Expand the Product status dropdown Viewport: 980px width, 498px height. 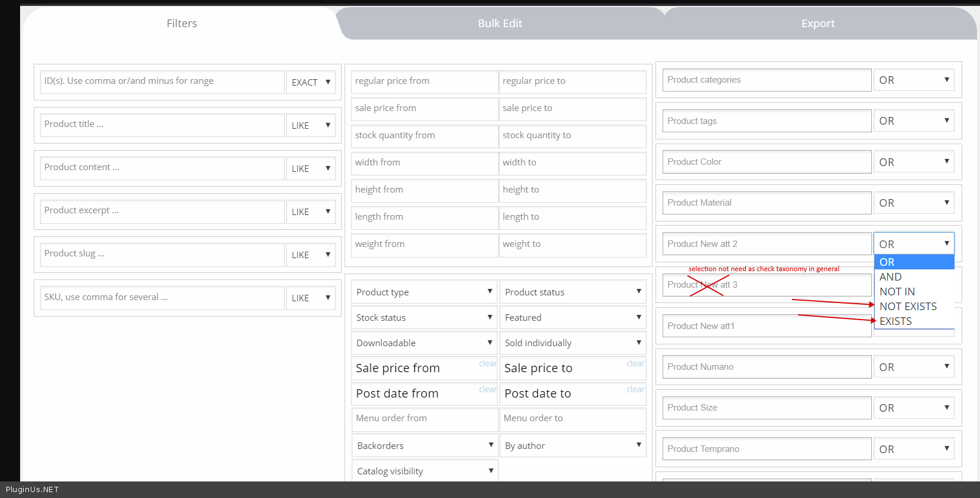click(x=573, y=292)
